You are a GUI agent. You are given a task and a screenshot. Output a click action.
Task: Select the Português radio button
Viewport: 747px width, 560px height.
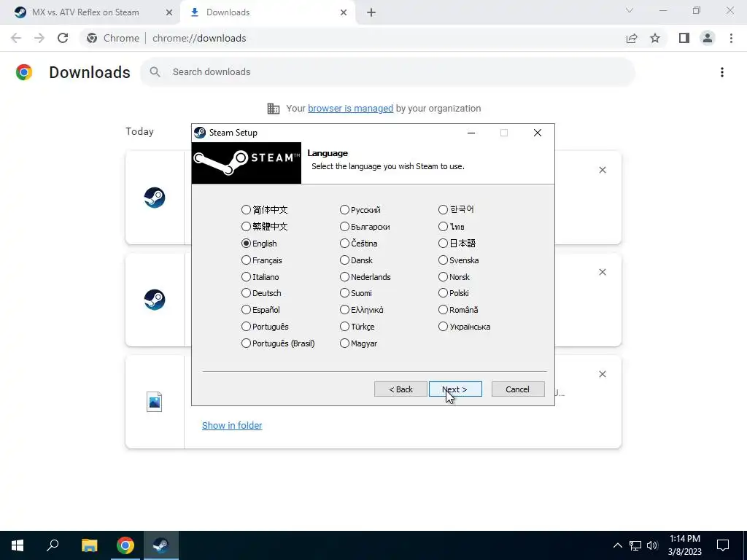246,327
